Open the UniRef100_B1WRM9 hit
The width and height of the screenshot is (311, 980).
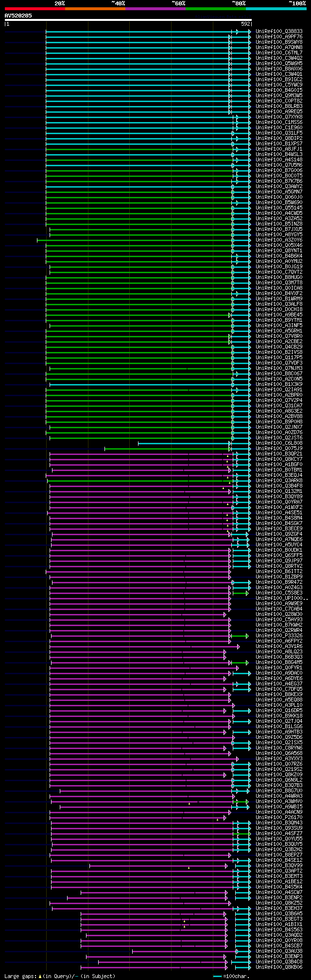point(279,299)
